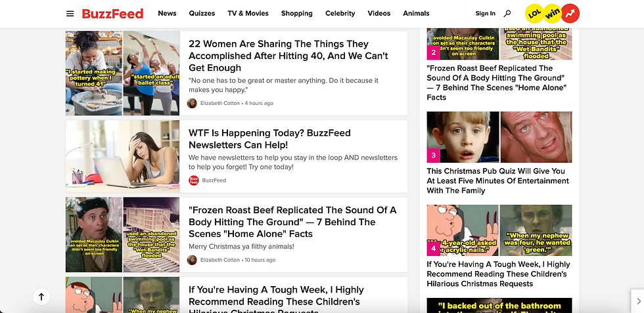Click main feed Home Alone Wet Bandits thumbnail

coord(122,235)
